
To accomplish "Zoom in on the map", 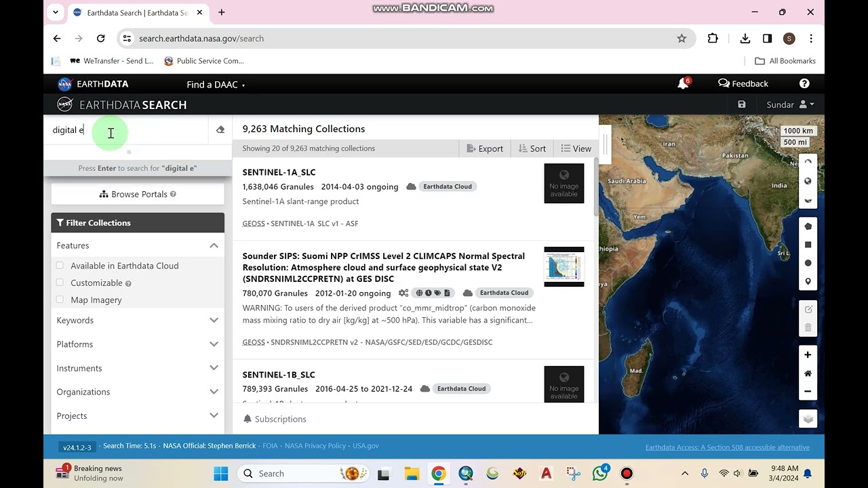I will pos(808,354).
